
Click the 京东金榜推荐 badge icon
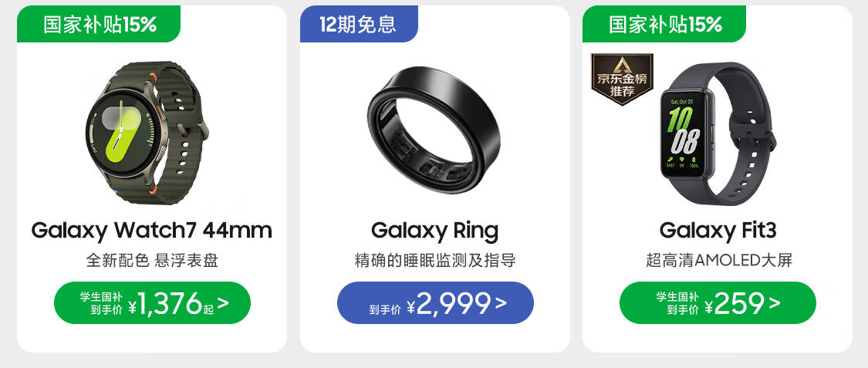tap(621, 79)
